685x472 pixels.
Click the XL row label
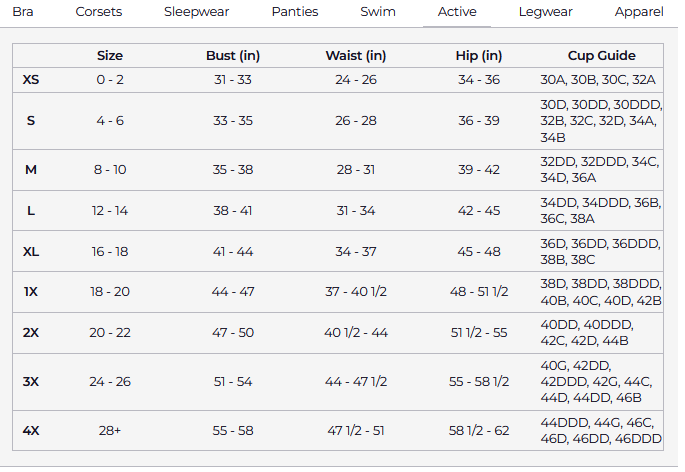(x=31, y=252)
